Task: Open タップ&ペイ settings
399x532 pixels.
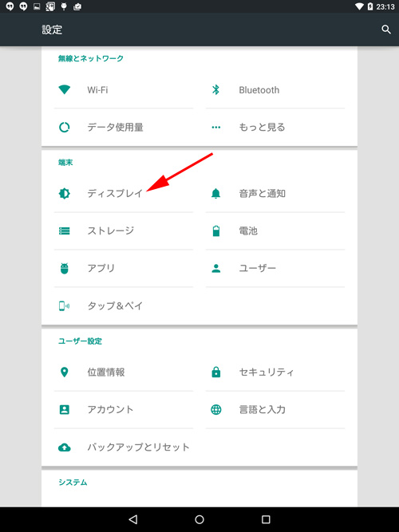Action: coord(124,305)
